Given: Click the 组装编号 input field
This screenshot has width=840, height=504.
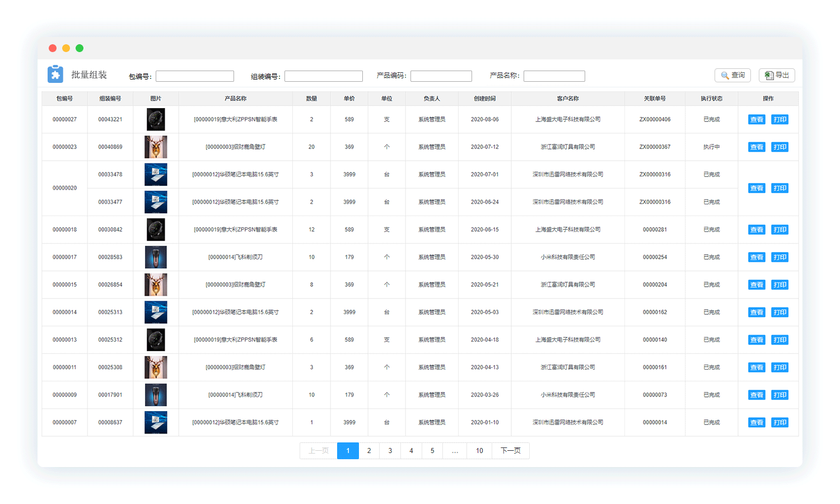Looking at the screenshot, I should 323,76.
